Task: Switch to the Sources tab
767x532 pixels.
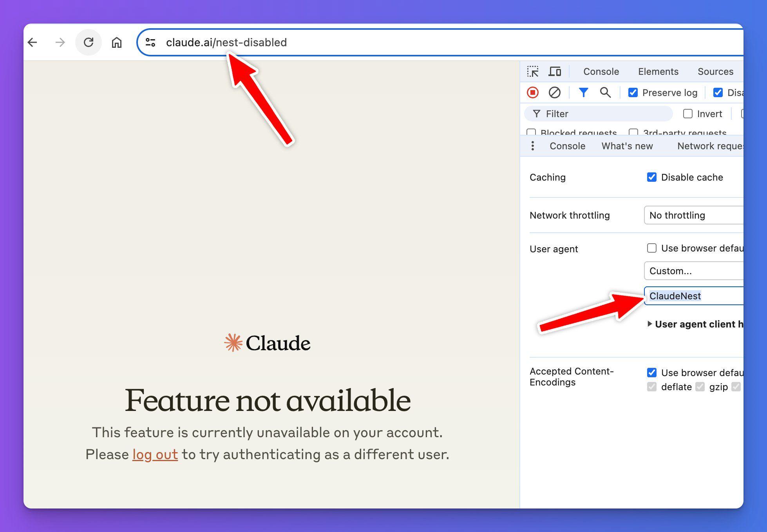Action: click(x=715, y=71)
